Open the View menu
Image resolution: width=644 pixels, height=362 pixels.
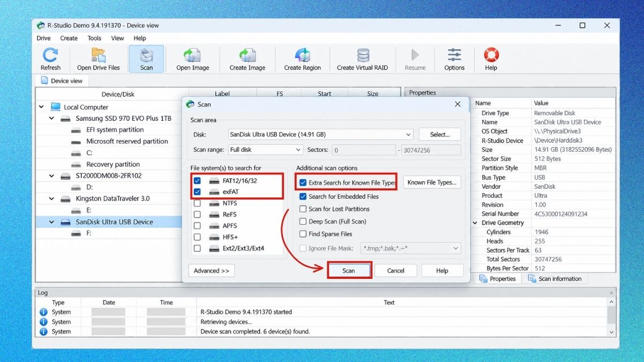pos(118,38)
